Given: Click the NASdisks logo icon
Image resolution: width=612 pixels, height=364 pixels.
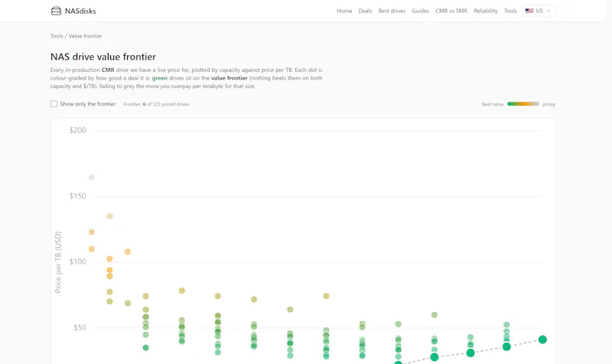Looking at the screenshot, I should click(x=56, y=11).
